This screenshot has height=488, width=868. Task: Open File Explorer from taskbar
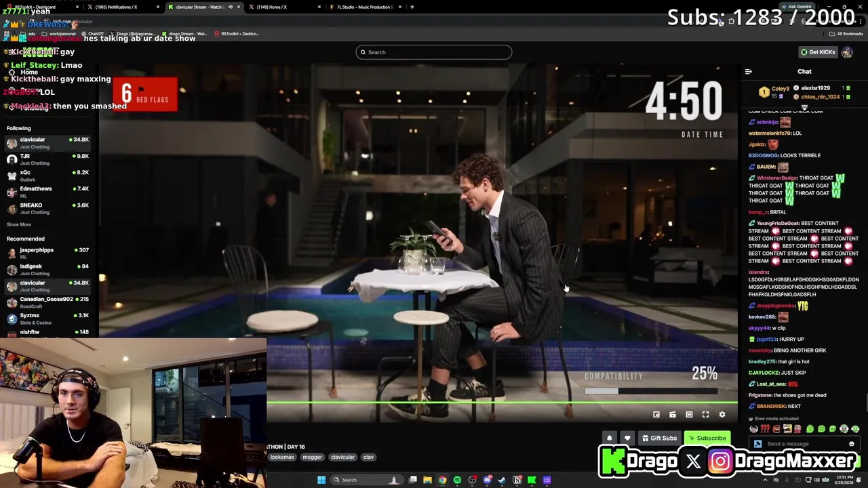(x=427, y=480)
